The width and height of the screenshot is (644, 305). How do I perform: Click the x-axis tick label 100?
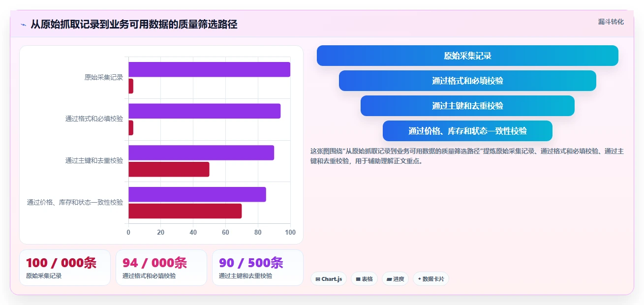(290, 232)
